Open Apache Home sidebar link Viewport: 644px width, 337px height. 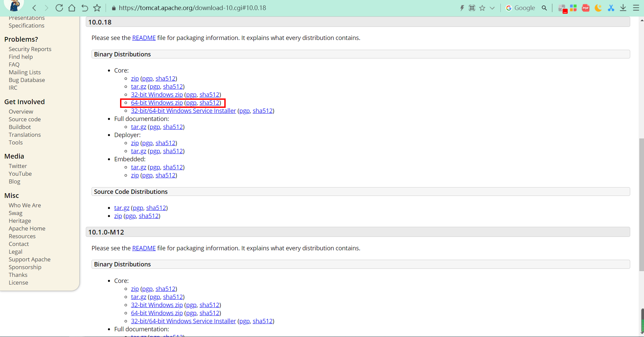pos(27,228)
